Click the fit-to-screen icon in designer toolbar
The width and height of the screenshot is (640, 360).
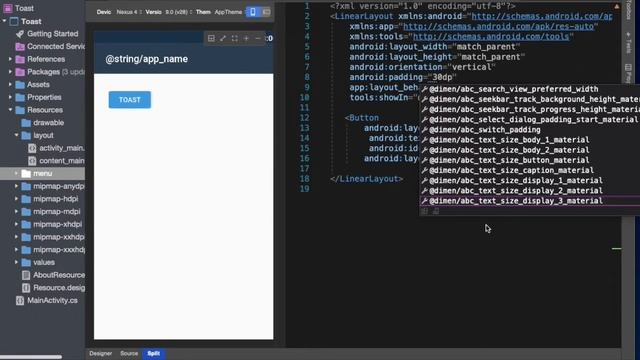coord(234,38)
